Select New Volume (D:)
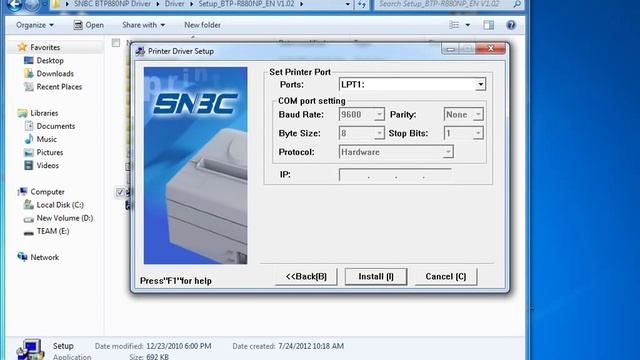The image size is (640, 360). [x=64, y=218]
